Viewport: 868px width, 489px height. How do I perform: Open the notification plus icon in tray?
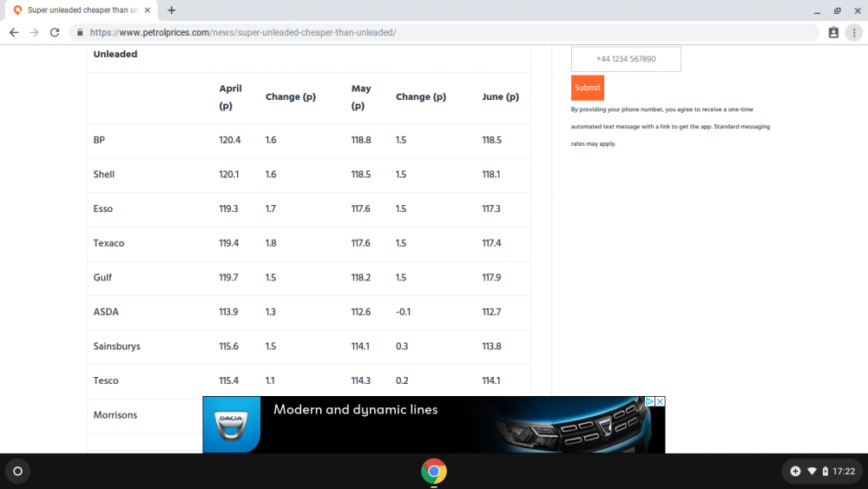795,472
